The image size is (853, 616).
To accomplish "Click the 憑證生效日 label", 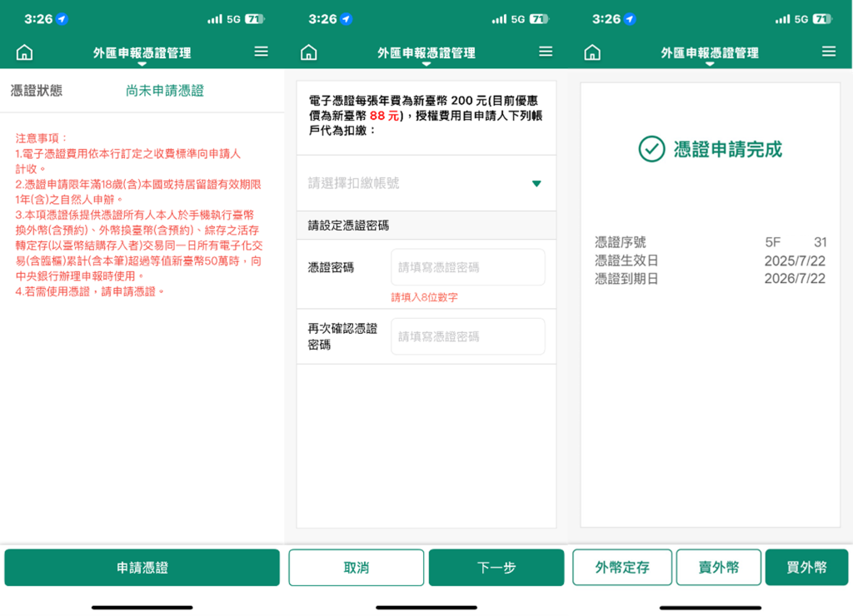I will pos(626,261).
